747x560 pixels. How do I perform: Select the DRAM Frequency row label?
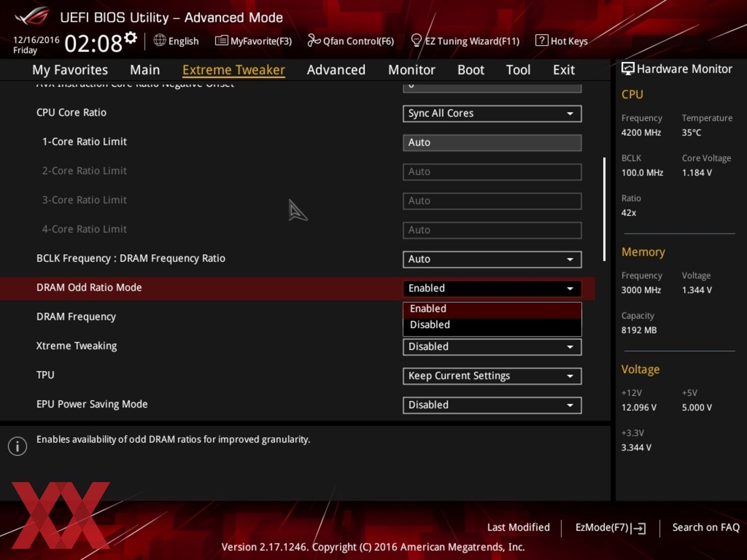click(x=76, y=317)
